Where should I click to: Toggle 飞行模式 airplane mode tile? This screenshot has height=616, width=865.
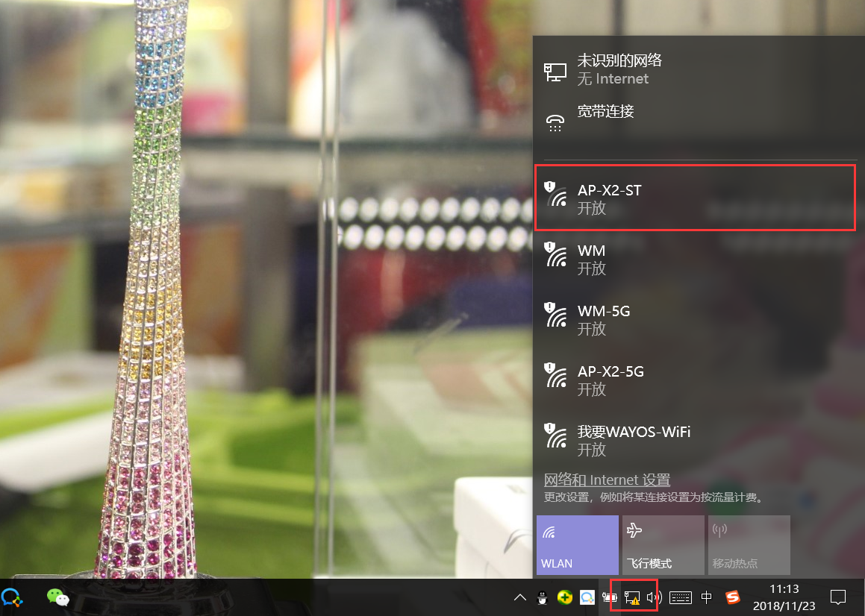pos(663,545)
